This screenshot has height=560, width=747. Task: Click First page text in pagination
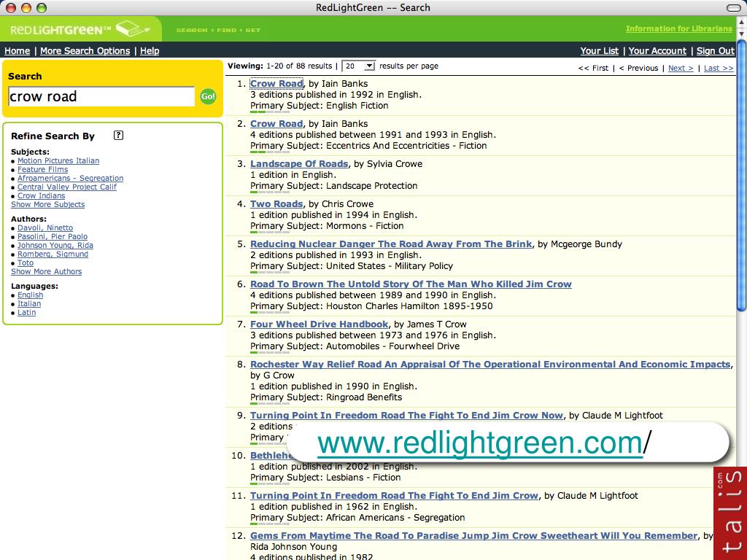click(x=594, y=68)
